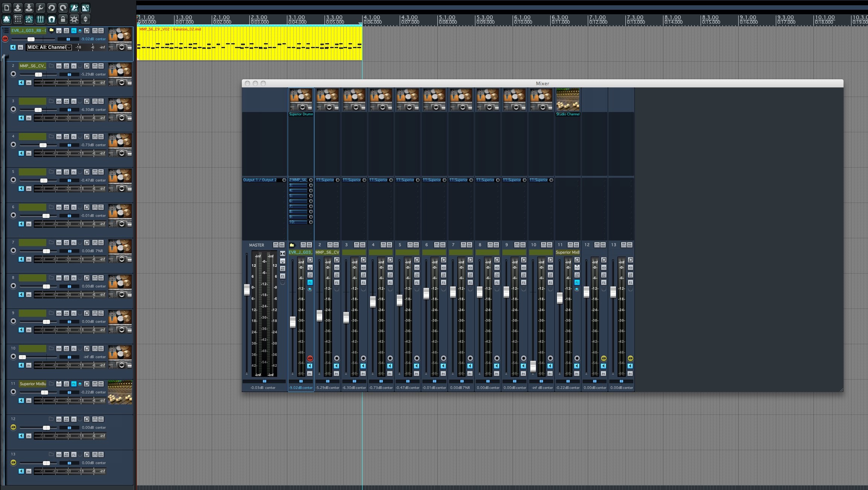The height and width of the screenshot is (490, 868).
Task: Open the FX button on EVR_J_G03 track
Action: coord(74,31)
